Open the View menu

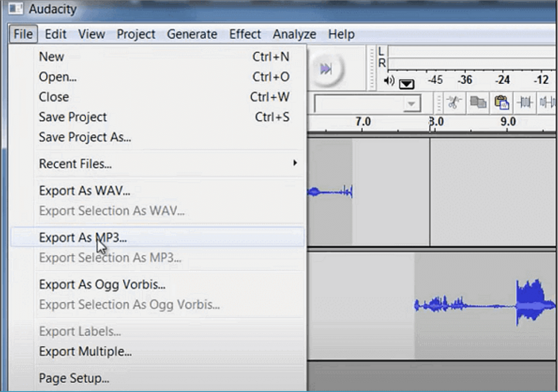pos(92,34)
